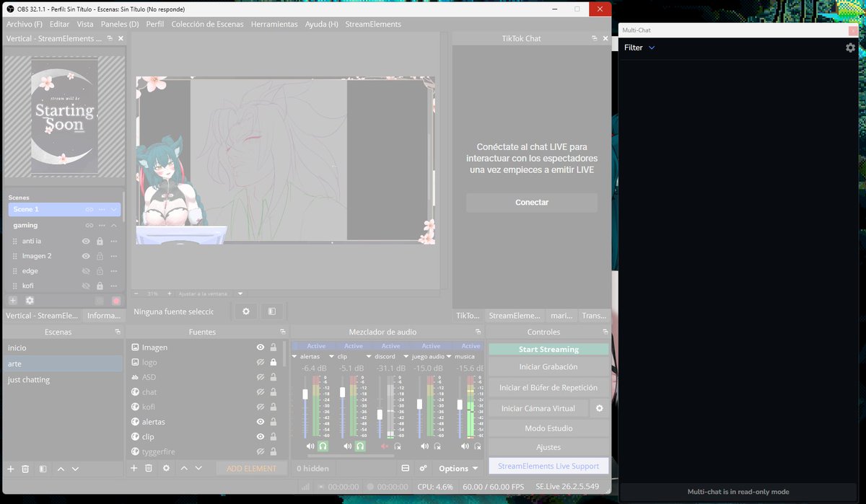Viewport: 866px width, 504px height.
Task: Hide the clip source in Fuentes
Action: tap(261, 437)
